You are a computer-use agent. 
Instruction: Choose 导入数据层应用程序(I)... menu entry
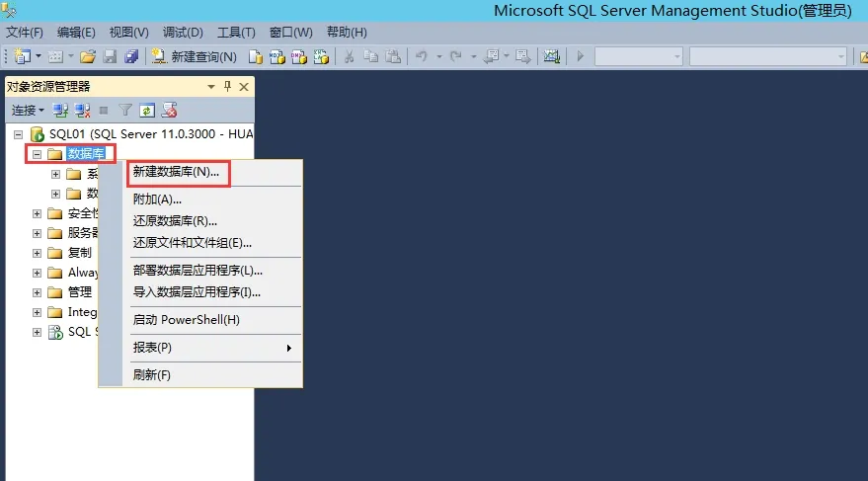197,292
